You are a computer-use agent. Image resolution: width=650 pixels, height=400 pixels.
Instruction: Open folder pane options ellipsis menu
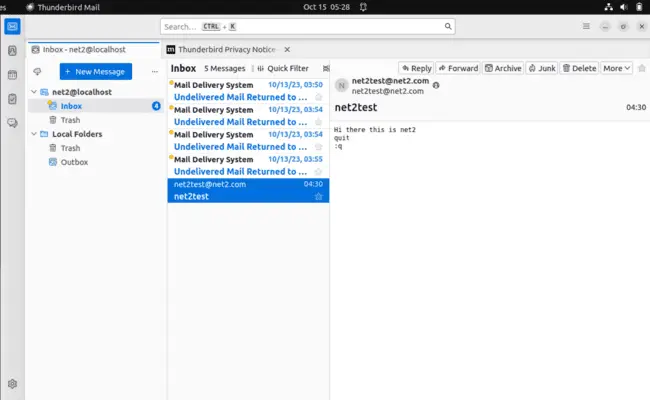(x=155, y=72)
